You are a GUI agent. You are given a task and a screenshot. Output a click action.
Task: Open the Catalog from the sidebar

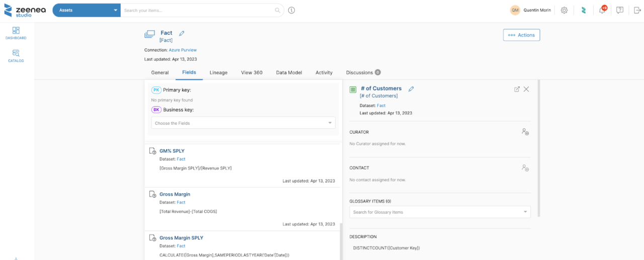16,56
